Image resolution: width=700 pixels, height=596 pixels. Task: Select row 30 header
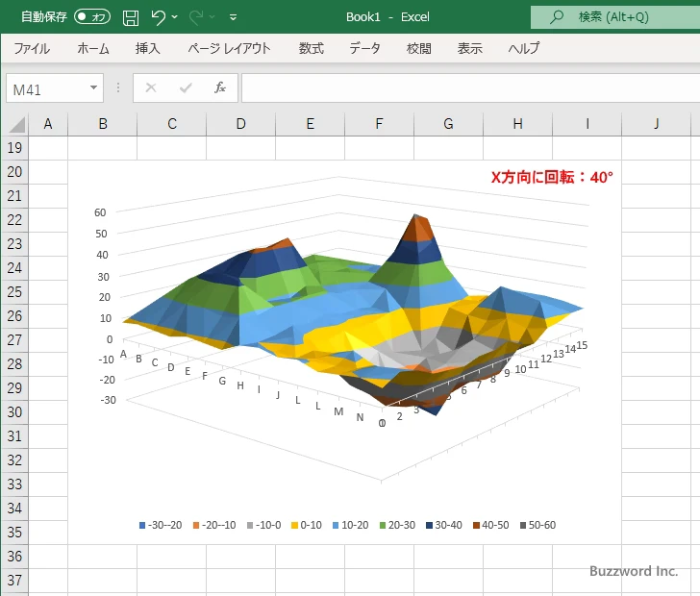14,412
